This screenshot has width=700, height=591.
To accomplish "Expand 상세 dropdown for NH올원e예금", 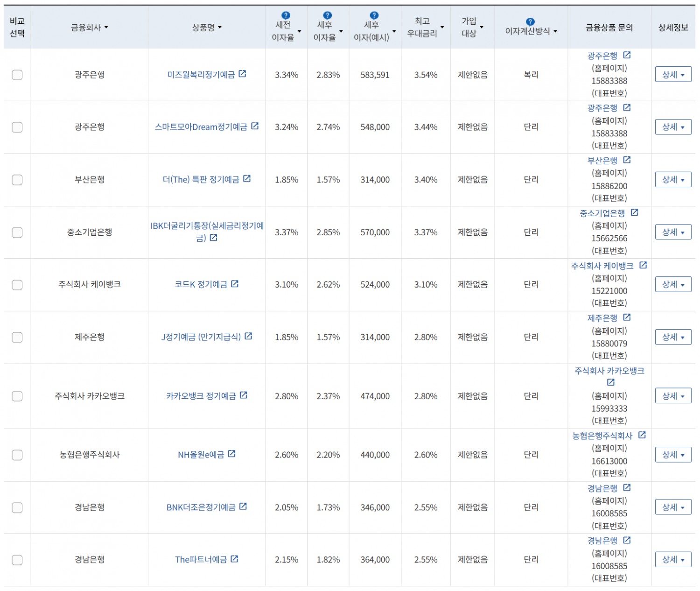I will pos(673,455).
